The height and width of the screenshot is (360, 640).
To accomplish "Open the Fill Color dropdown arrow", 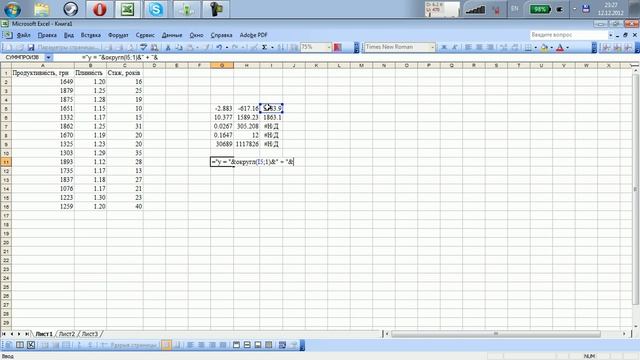I will [551, 48].
